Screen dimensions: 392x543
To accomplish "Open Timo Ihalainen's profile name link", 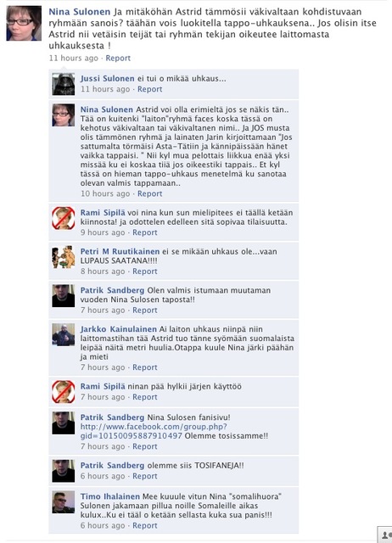I will point(110,496).
